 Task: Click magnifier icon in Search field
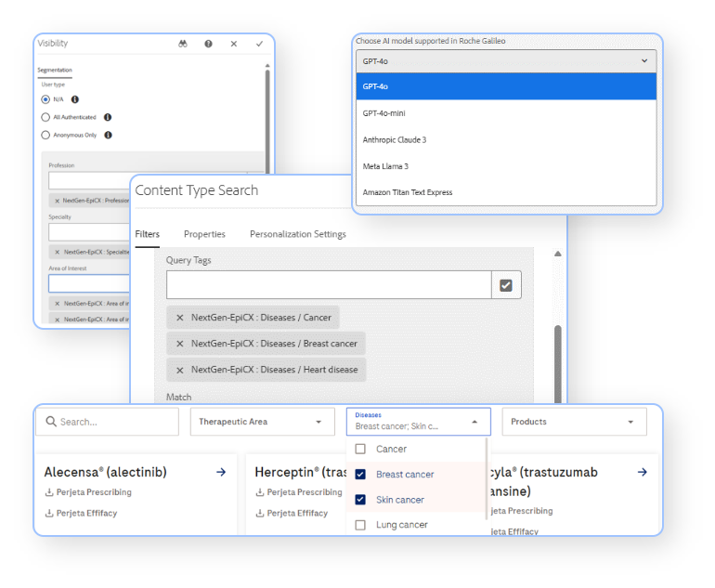[x=51, y=422]
